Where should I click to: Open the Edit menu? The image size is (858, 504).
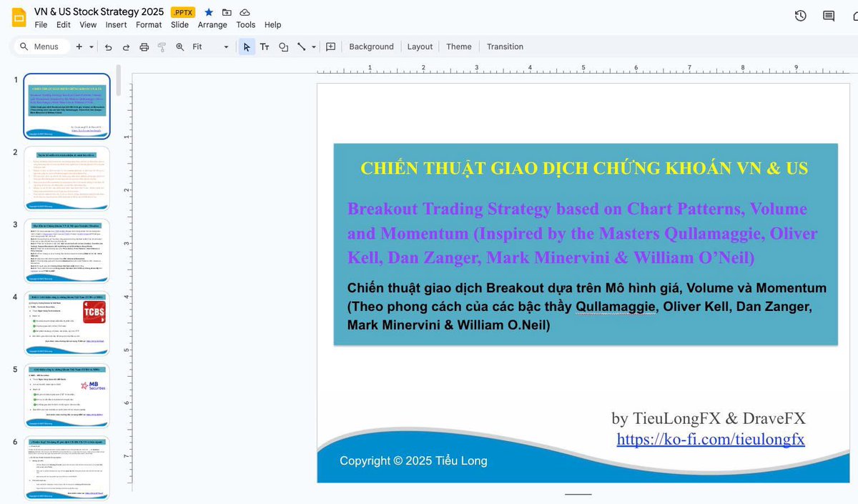64,25
